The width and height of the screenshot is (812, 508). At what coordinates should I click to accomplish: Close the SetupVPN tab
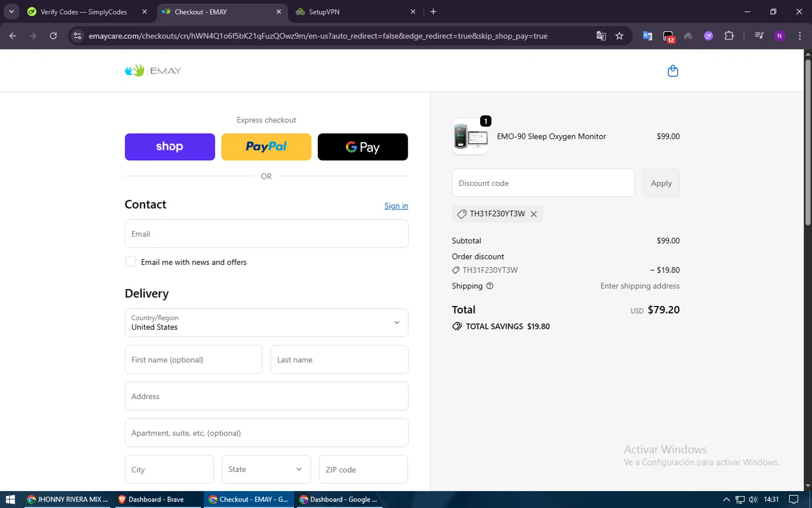tap(413, 11)
